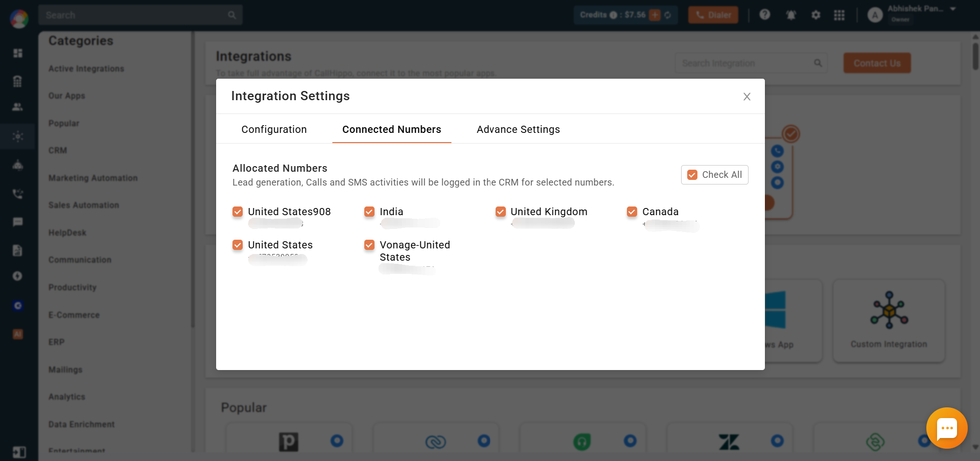Uncheck the United States908 number
Viewport: 980px width, 461px height.
(x=238, y=212)
